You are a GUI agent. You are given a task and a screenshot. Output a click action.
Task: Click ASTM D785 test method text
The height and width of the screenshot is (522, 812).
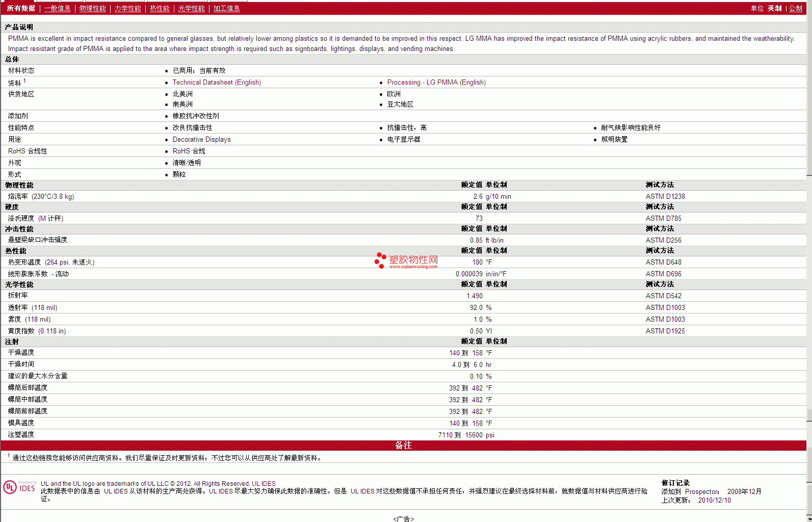point(663,218)
